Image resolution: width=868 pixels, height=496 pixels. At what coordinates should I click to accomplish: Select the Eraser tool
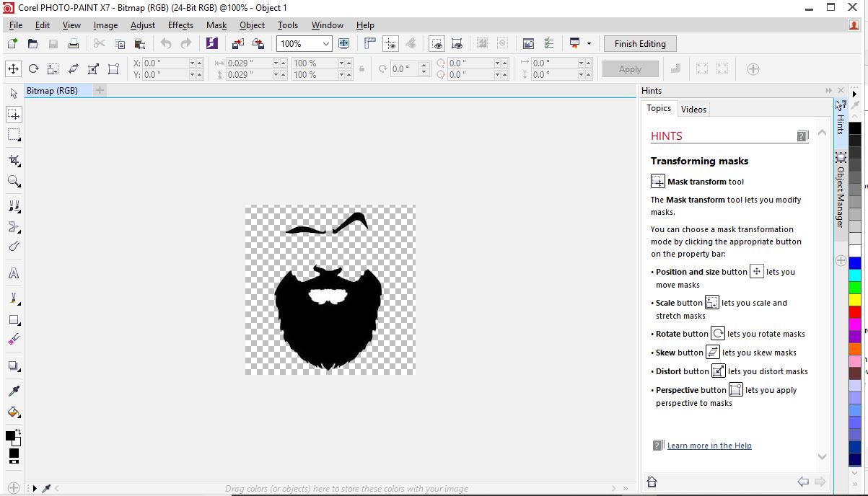(14, 339)
